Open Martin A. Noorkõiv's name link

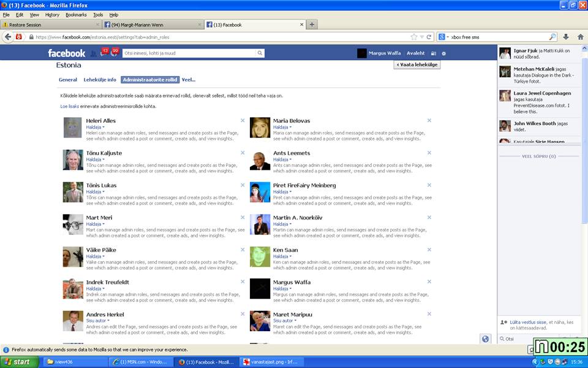click(298, 217)
